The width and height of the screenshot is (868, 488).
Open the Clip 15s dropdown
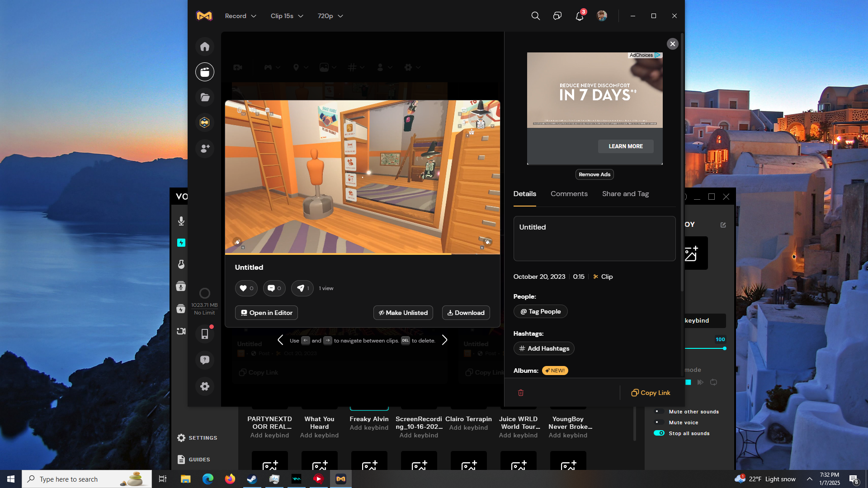point(287,16)
